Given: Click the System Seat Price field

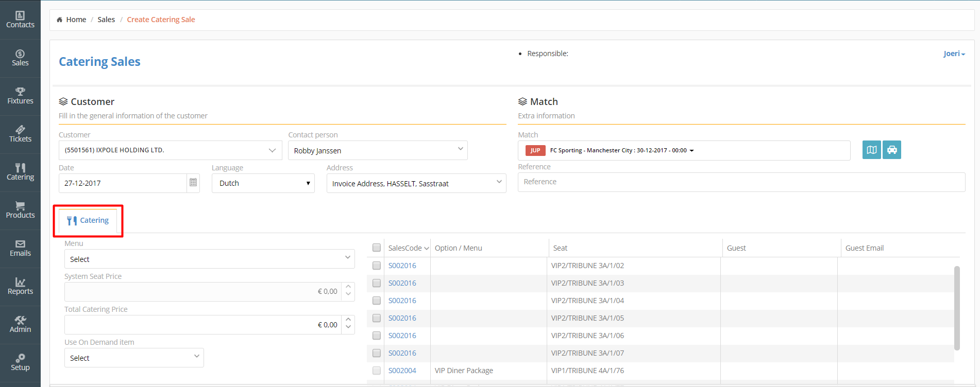Looking at the screenshot, I should click(x=203, y=292).
